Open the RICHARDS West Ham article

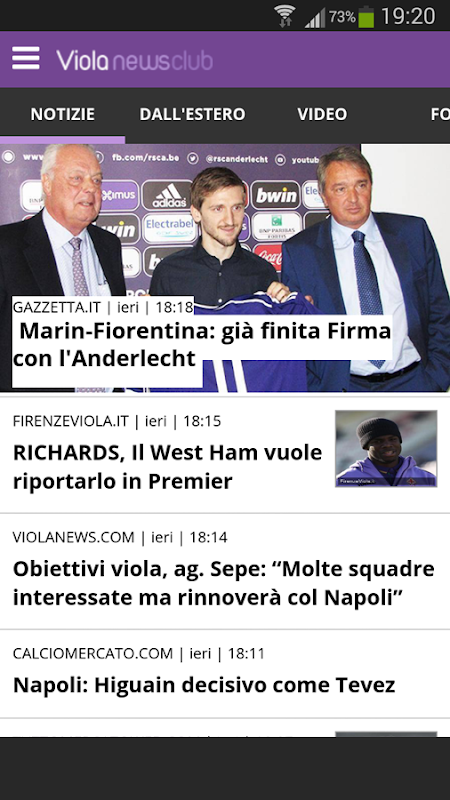pyautogui.click(x=167, y=467)
